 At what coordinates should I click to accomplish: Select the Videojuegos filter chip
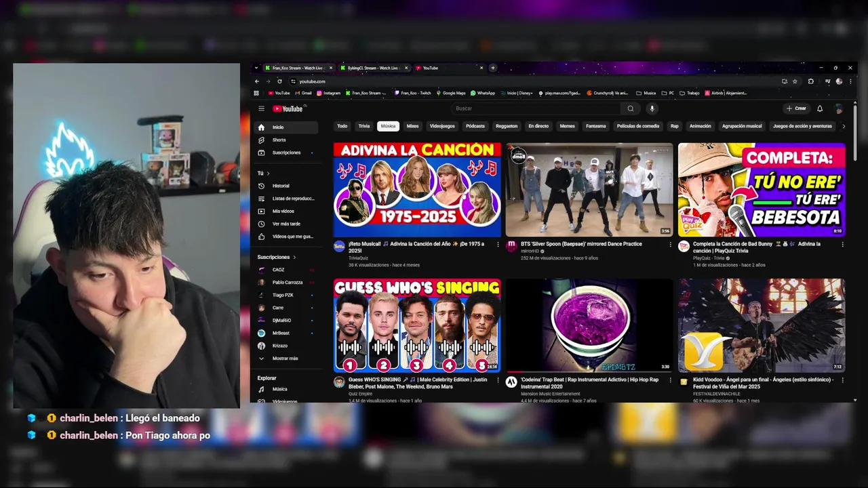pos(443,126)
